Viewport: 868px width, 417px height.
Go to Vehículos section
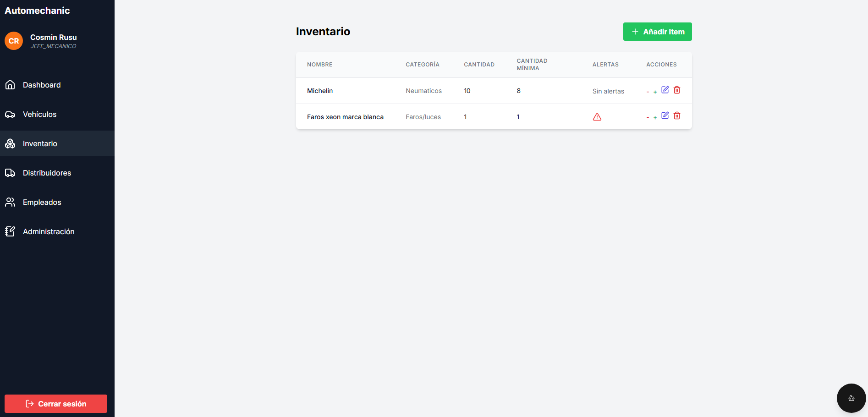[40, 114]
